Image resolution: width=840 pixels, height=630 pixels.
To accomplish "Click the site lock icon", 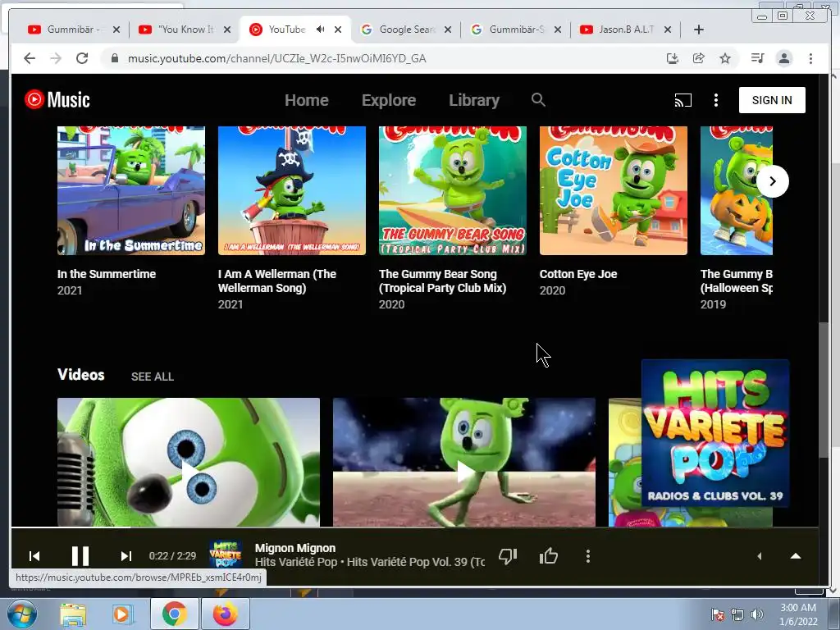I will pyautogui.click(x=114, y=58).
